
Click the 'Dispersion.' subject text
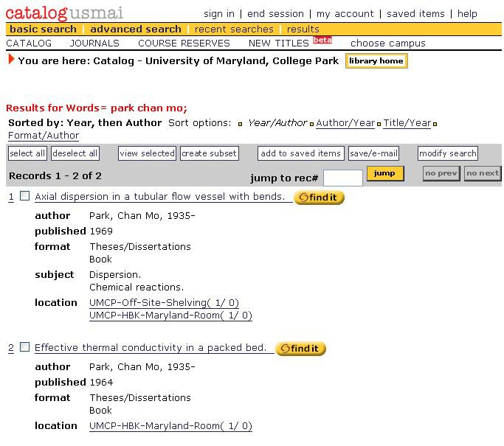[115, 275]
